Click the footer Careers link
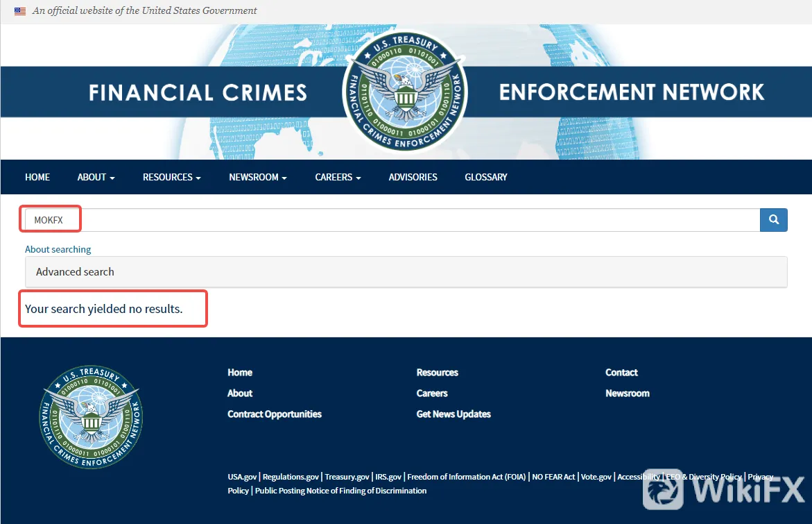 pyautogui.click(x=432, y=393)
